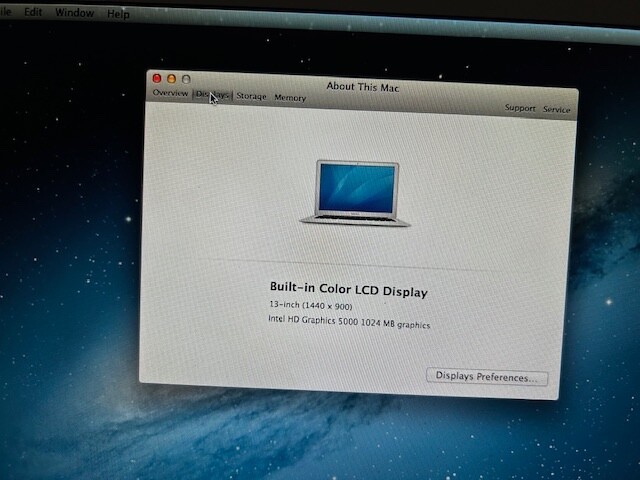The width and height of the screenshot is (640, 480).
Task: Click the MacBook Air display image
Action: click(x=355, y=193)
